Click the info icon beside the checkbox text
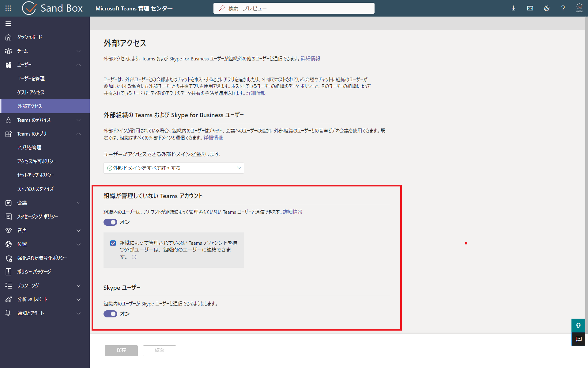588x368 pixels. pos(134,257)
